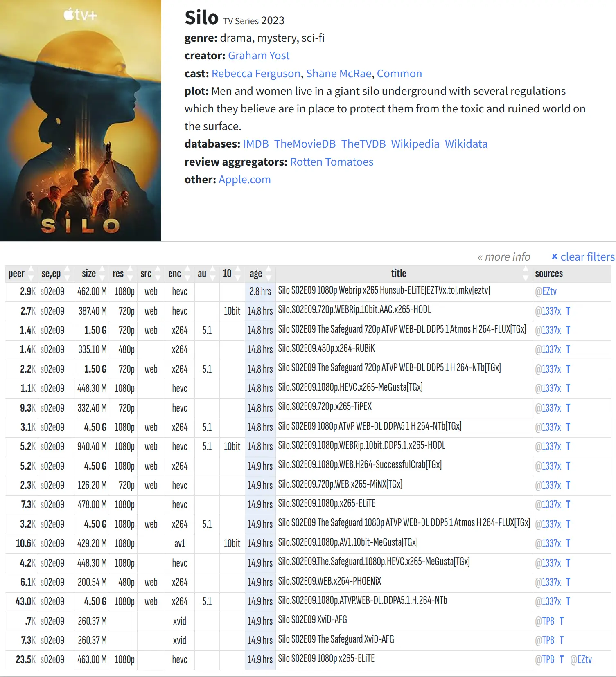
Task: Open the se,ep column sort dropdown
Action: tap(67, 274)
